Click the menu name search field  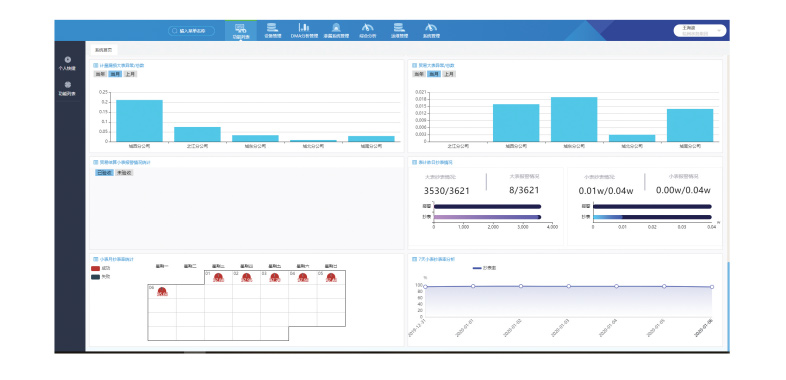click(x=191, y=31)
